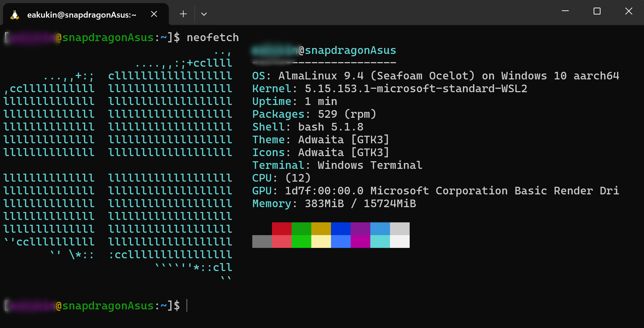644x328 pixels.
Task: Click the 'Icons: Adwaita [GTK3]' line
Action: (321, 152)
